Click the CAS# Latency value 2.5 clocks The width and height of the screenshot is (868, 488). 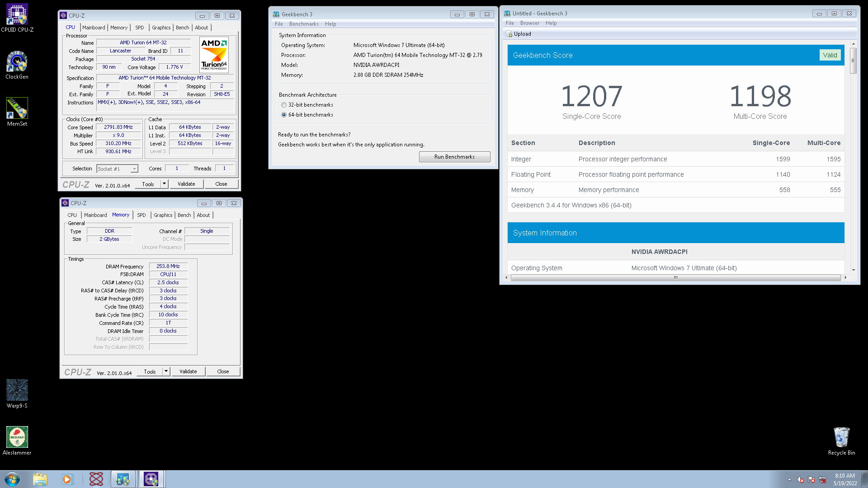168,283
